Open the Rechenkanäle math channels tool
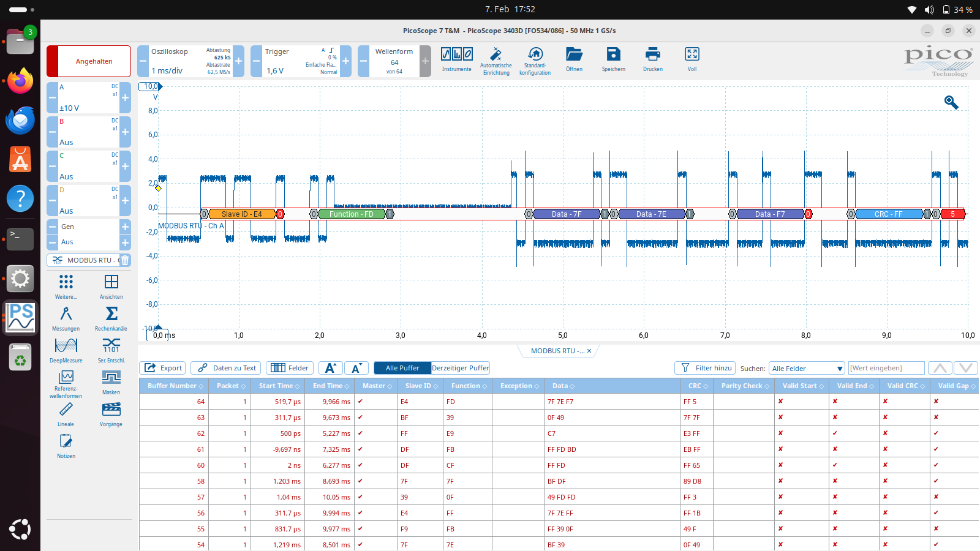Viewport: 980px width, 551px height. coord(111,318)
